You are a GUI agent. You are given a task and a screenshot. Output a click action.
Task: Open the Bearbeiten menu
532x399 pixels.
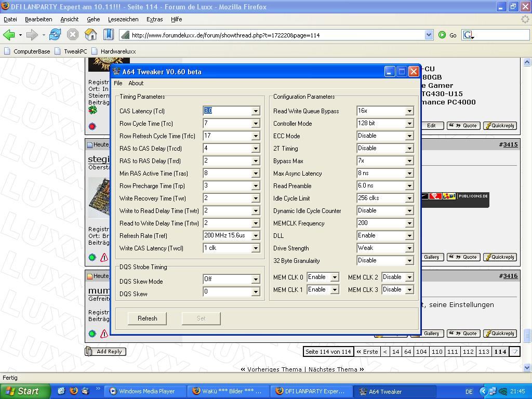(x=38, y=19)
